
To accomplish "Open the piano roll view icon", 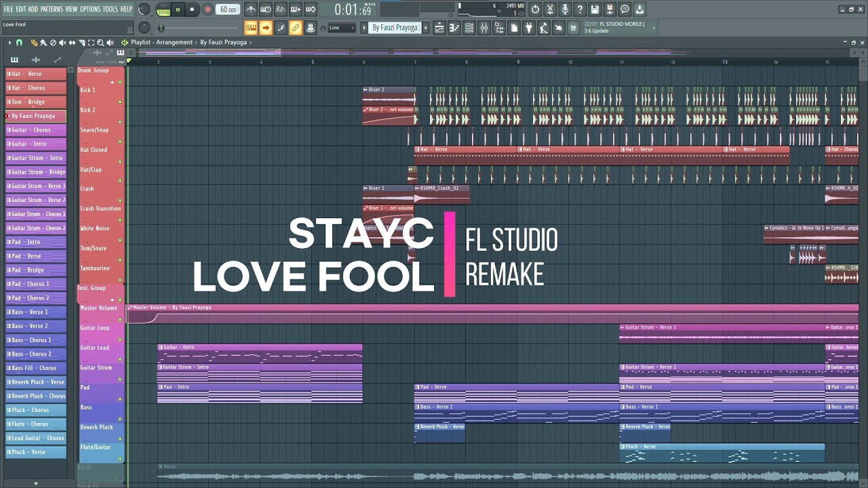I will click(454, 28).
